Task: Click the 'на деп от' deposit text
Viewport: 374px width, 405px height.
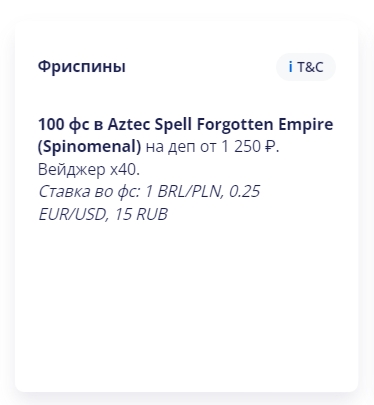Action: point(181,147)
